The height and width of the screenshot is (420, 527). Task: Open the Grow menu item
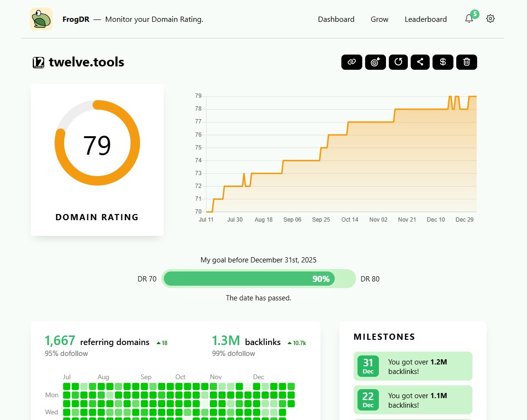[x=379, y=19]
